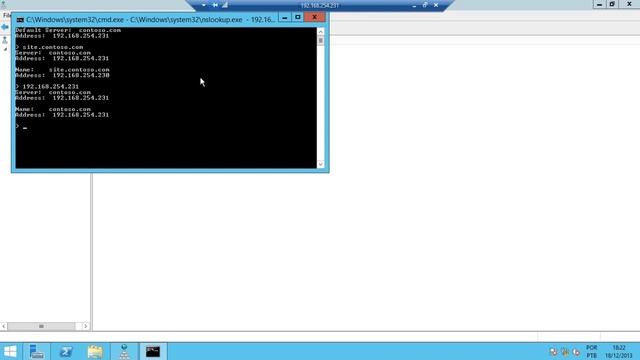Click '192.168.254.238' address in cmd output
The width and height of the screenshot is (640, 360).
[x=81, y=75]
